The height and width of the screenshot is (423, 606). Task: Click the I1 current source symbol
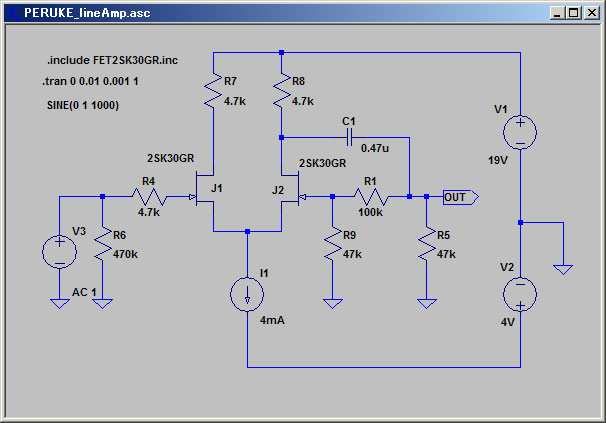pos(247,294)
